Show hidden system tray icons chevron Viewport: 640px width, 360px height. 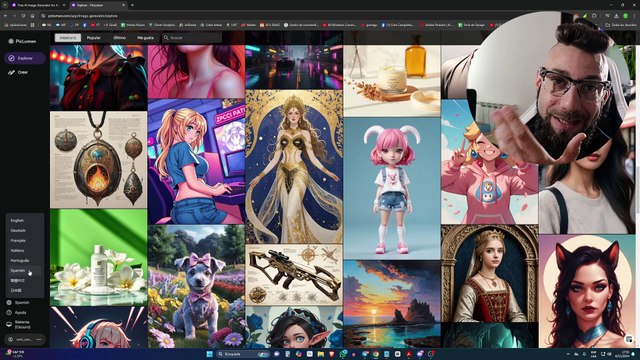pos(568,354)
